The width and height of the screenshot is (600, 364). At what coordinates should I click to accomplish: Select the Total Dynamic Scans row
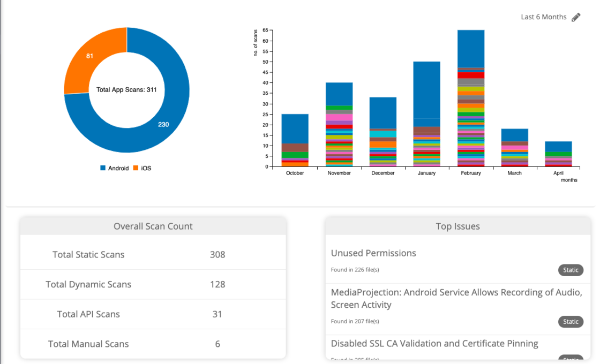pos(153,284)
